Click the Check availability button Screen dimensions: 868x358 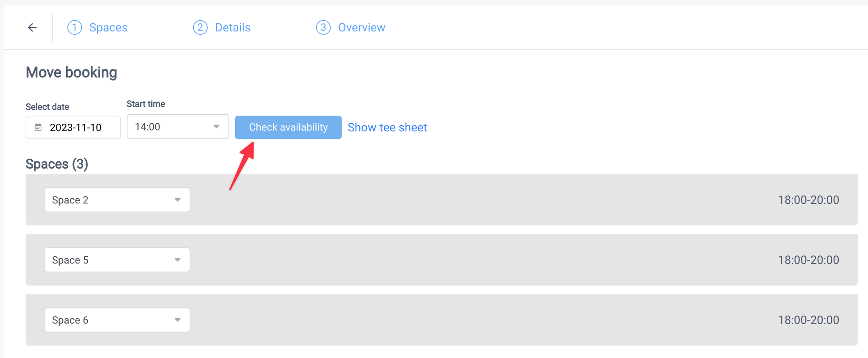(288, 127)
